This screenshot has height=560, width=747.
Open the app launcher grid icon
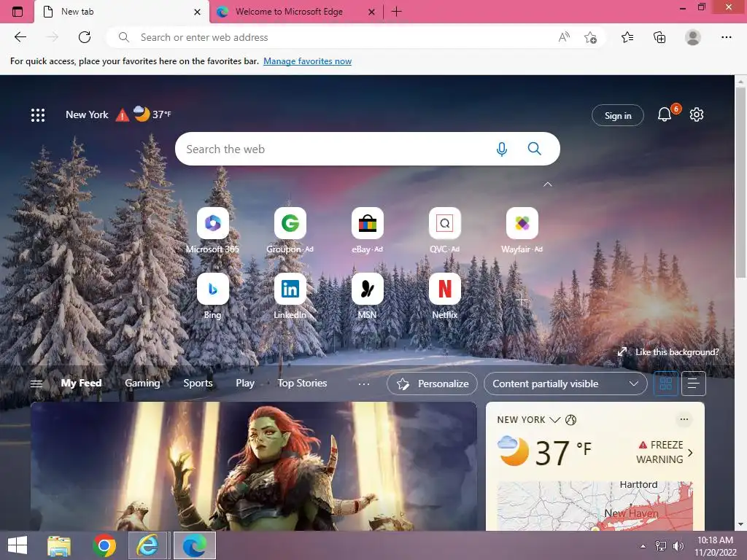(38, 114)
